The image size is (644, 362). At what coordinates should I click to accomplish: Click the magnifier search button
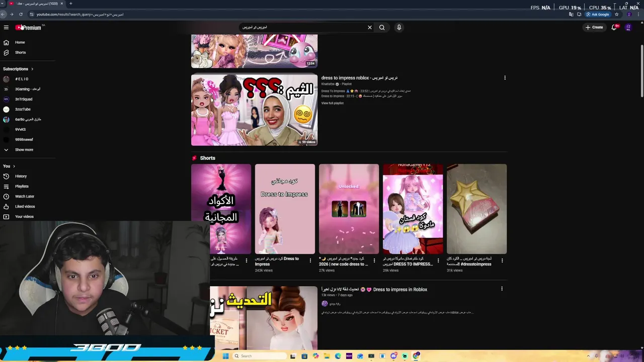tap(382, 28)
